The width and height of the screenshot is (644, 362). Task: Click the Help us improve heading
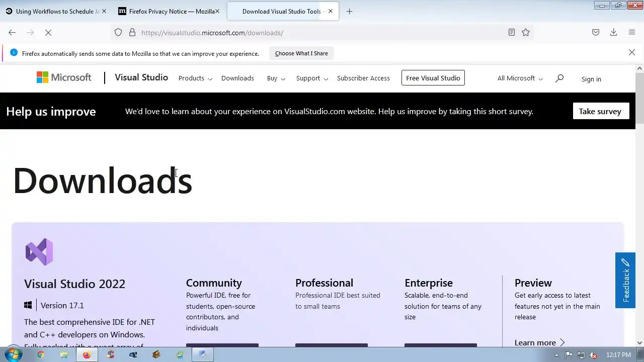click(51, 111)
